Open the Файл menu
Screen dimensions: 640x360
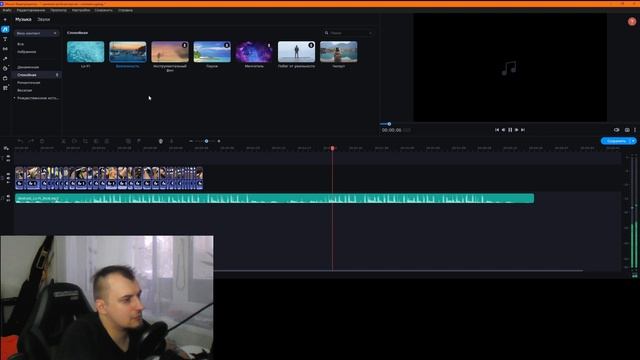(7, 10)
